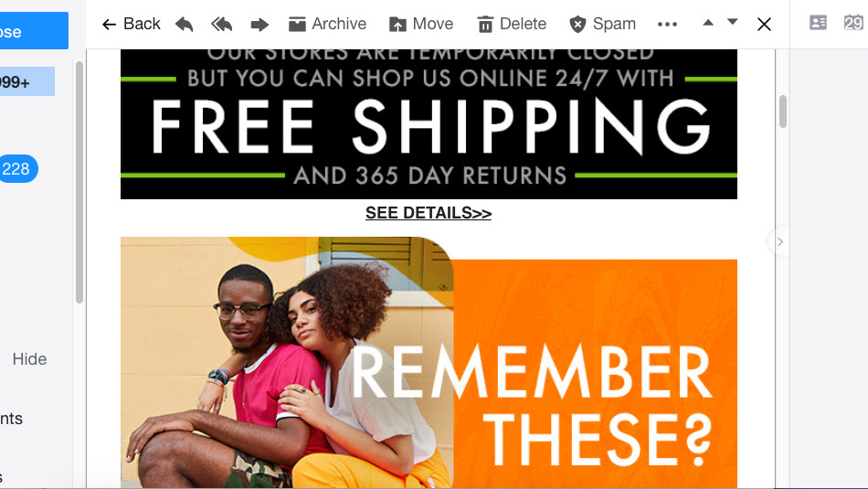Open the more actions ellipsis menu
This screenshot has height=489, width=868.
[667, 25]
